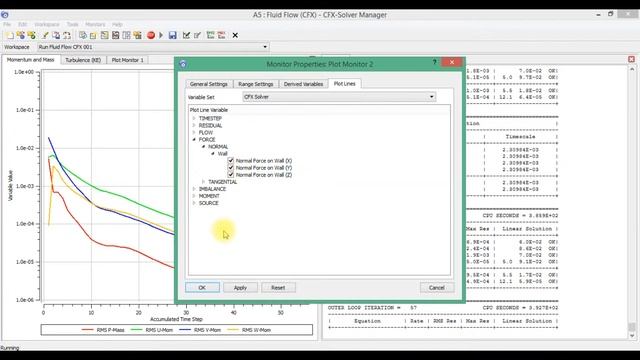Switch to General Settings tab
Image resolution: width=640 pixels, height=360 pixels.
pyautogui.click(x=209, y=84)
